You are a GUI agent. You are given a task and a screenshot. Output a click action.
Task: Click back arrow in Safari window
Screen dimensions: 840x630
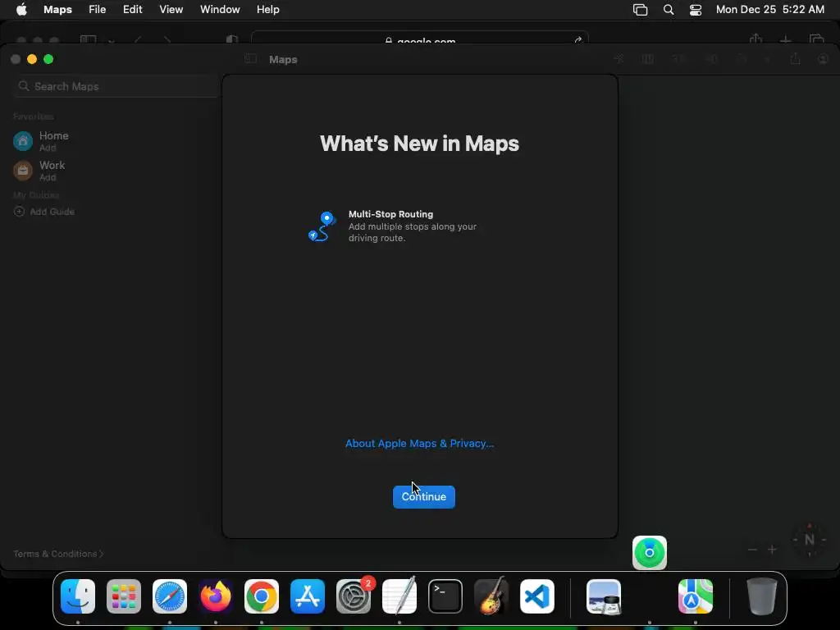coord(138,40)
